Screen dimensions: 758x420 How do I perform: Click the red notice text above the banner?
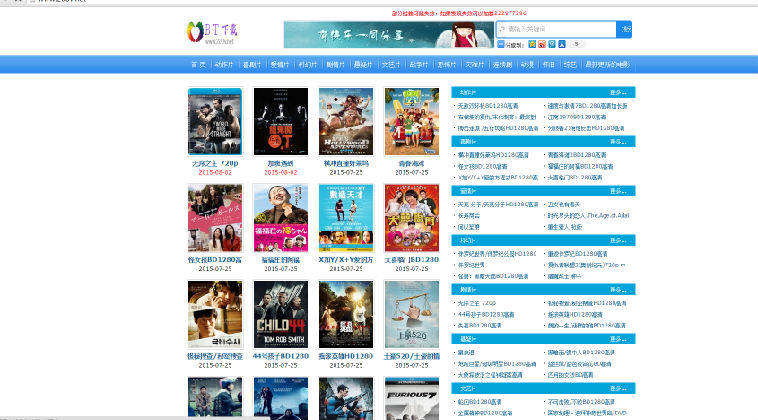pos(459,13)
